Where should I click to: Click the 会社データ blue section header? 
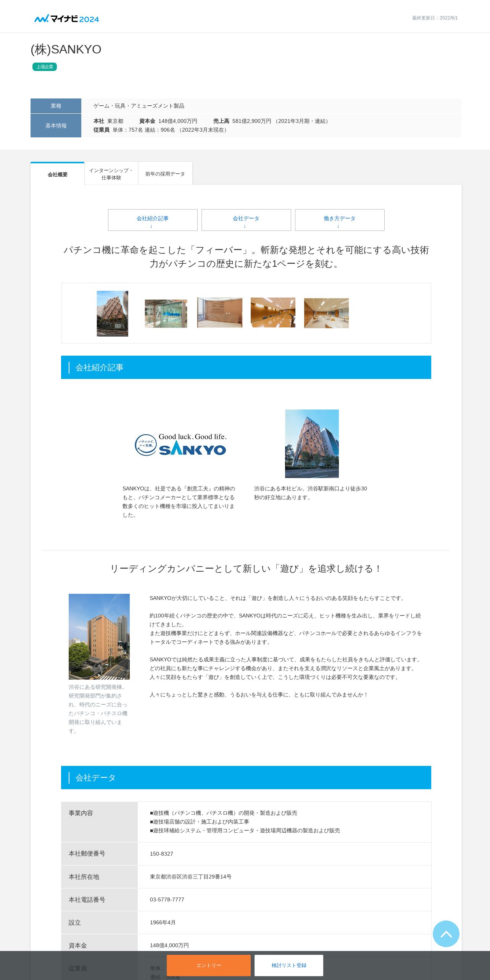click(246, 777)
